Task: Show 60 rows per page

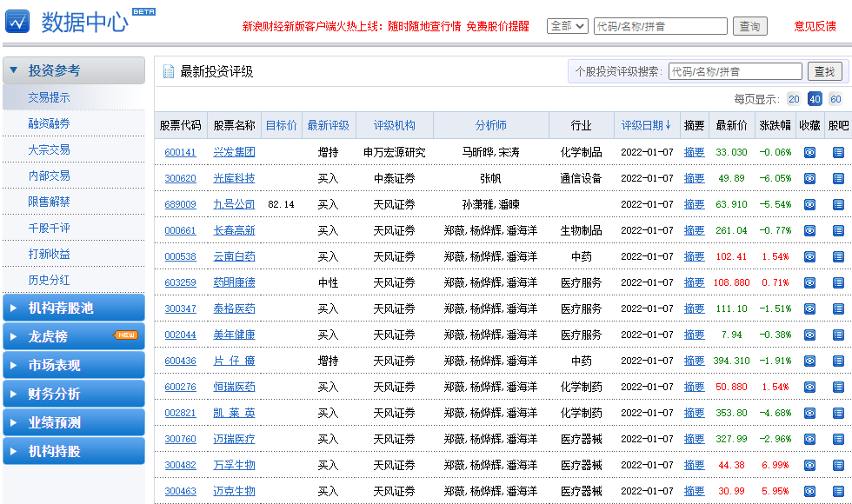Action: (835, 99)
